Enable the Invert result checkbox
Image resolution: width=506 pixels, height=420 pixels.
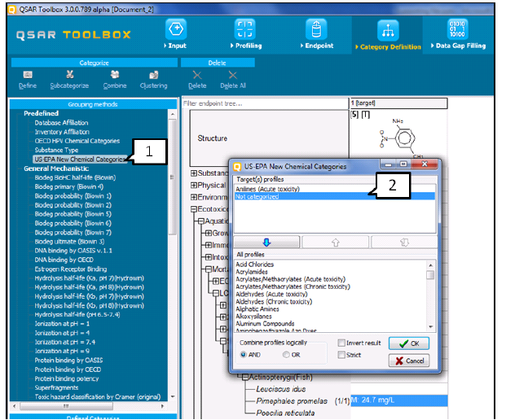tap(341, 343)
